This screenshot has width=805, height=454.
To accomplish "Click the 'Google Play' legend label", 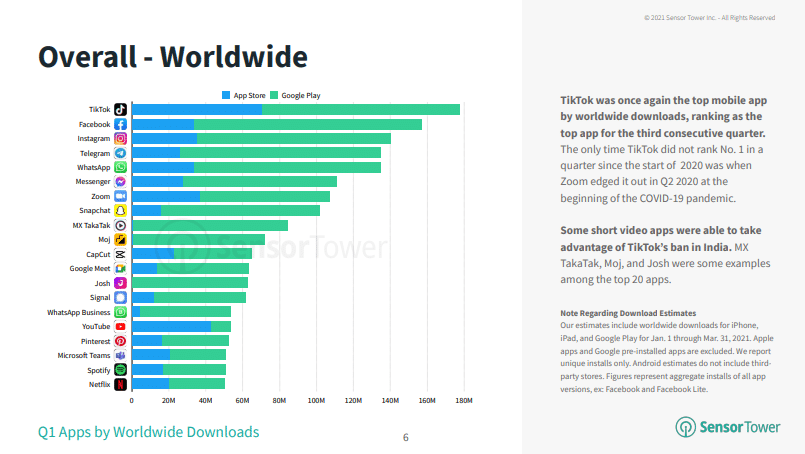I will 301,96.
